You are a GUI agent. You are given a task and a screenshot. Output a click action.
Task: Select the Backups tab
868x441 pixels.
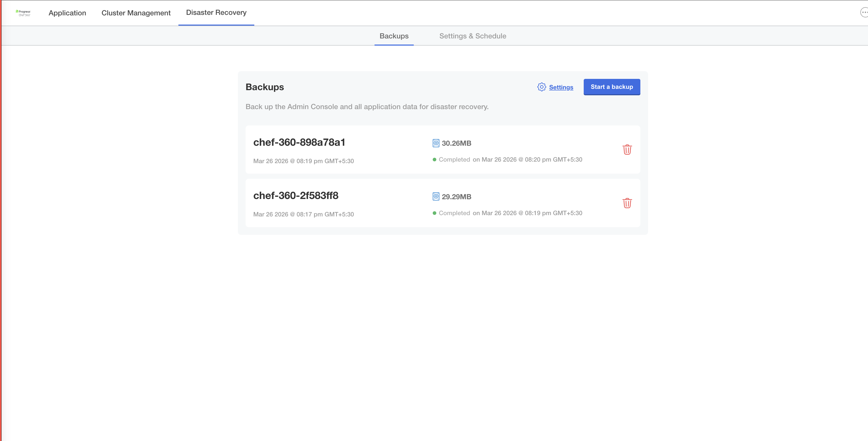(x=394, y=36)
